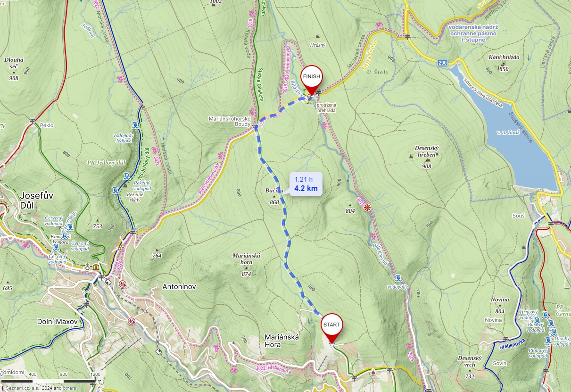Click the map scale bar
571x392 pixels.
tap(48, 381)
